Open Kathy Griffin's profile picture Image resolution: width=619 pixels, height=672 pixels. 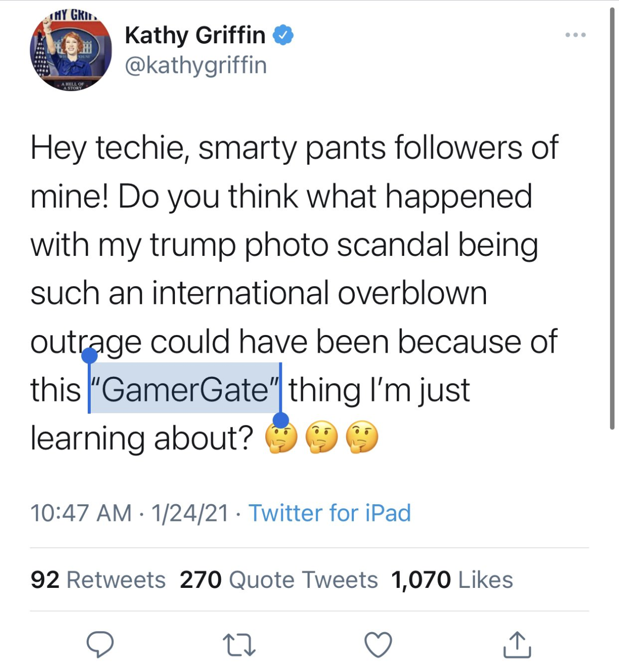pyautogui.click(x=71, y=50)
